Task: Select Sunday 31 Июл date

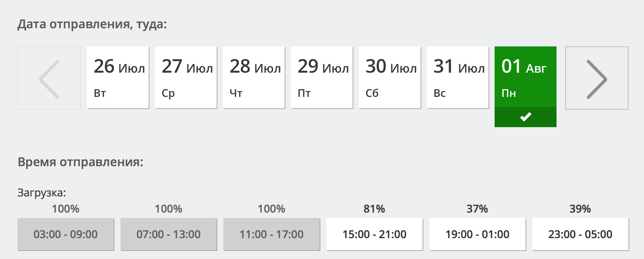Action: point(458,78)
